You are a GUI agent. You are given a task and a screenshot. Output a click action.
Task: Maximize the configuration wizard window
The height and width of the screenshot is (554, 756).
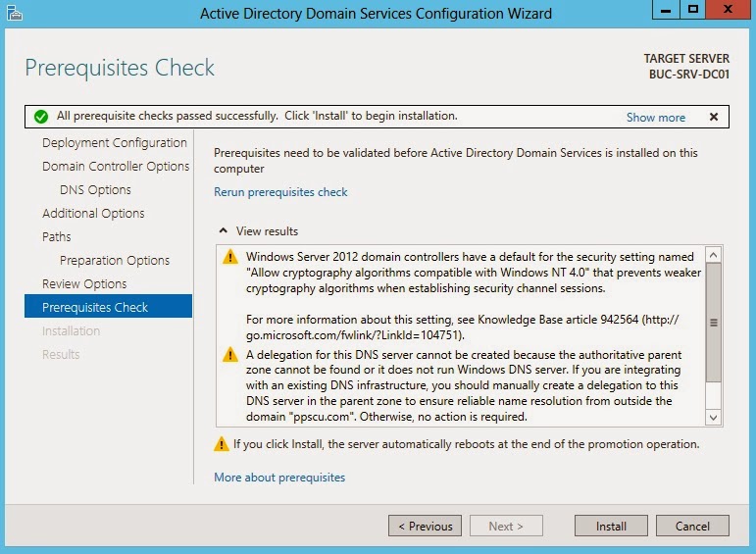click(693, 9)
